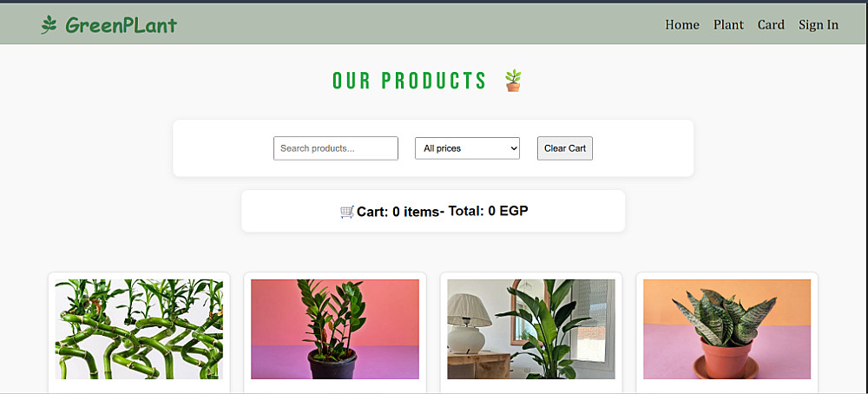This screenshot has width=868, height=394.
Task: Go to the Home page
Action: click(682, 25)
